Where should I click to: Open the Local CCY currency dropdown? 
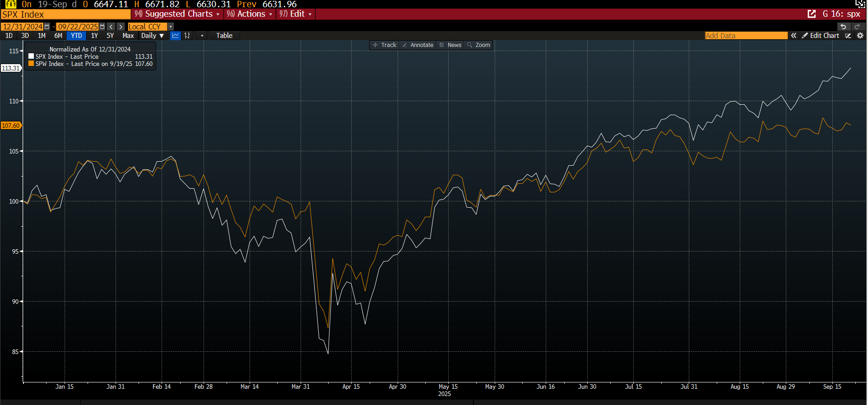(x=171, y=27)
